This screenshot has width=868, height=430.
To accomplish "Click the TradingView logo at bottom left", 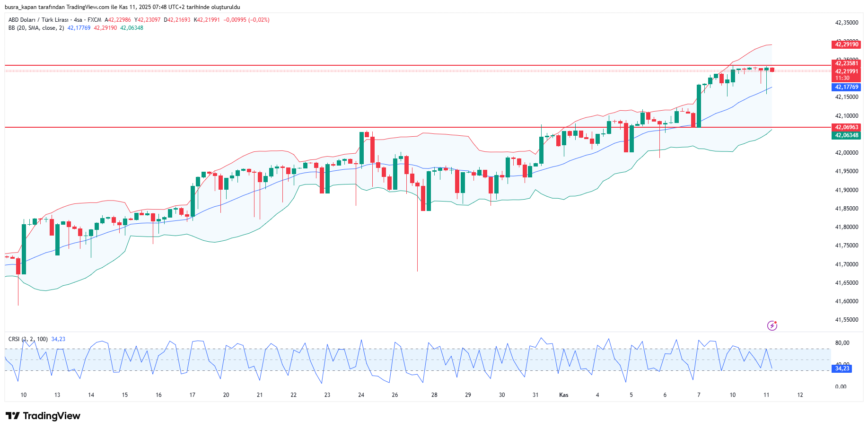I will (x=43, y=416).
